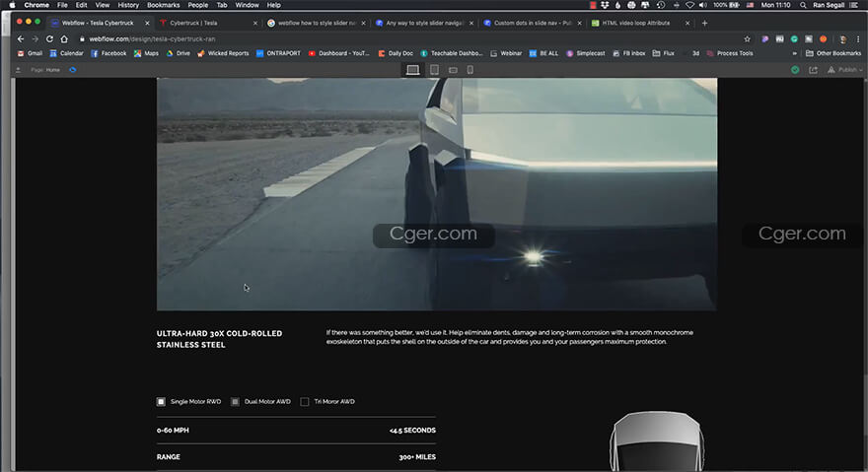Click the browser forward arrow
868x472 pixels.
pyautogui.click(x=35, y=38)
